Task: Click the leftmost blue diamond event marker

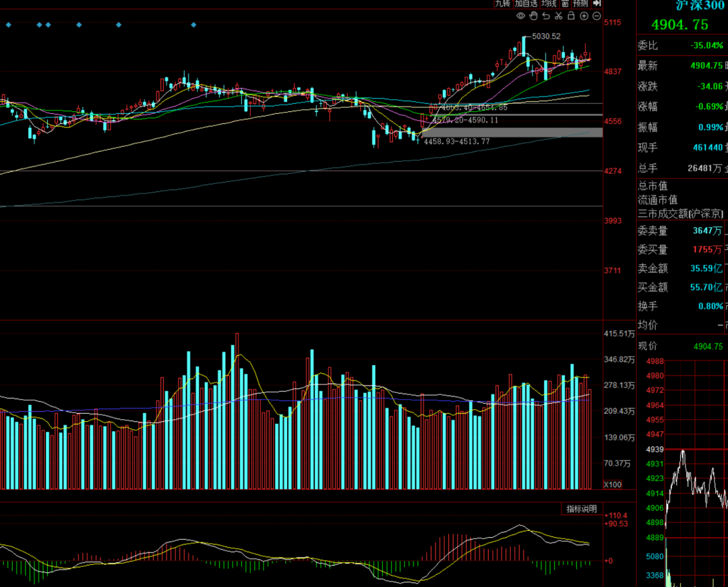Action: [x=8, y=24]
